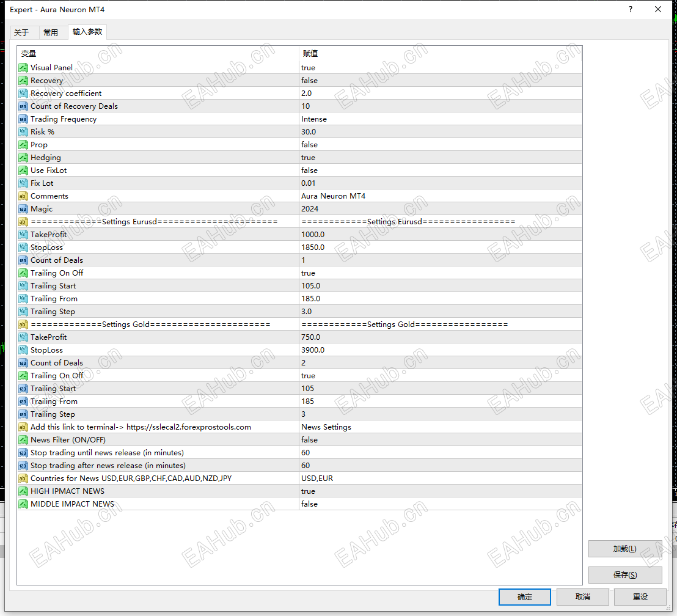The height and width of the screenshot is (616, 677).
Task: Select the StopLoss value 1850.0
Action: (x=441, y=248)
